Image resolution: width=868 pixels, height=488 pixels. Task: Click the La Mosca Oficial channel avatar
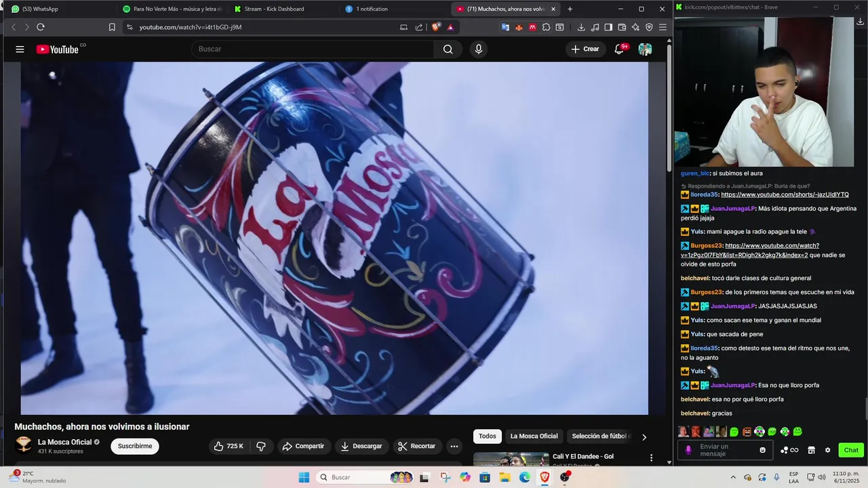click(24, 445)
